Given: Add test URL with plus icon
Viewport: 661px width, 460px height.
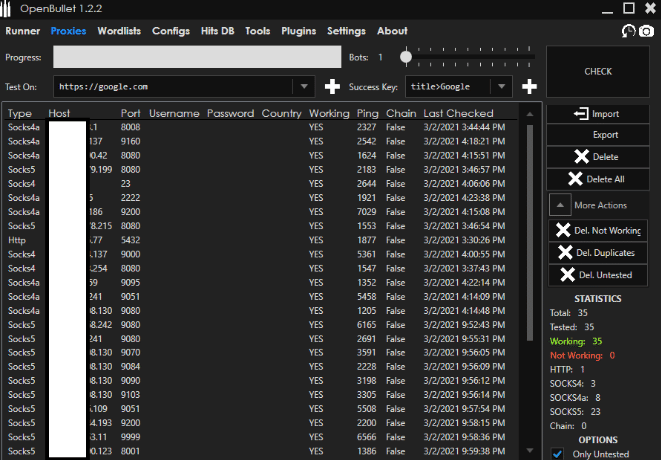Looking at the screenshot, I should tap(332, 87).
